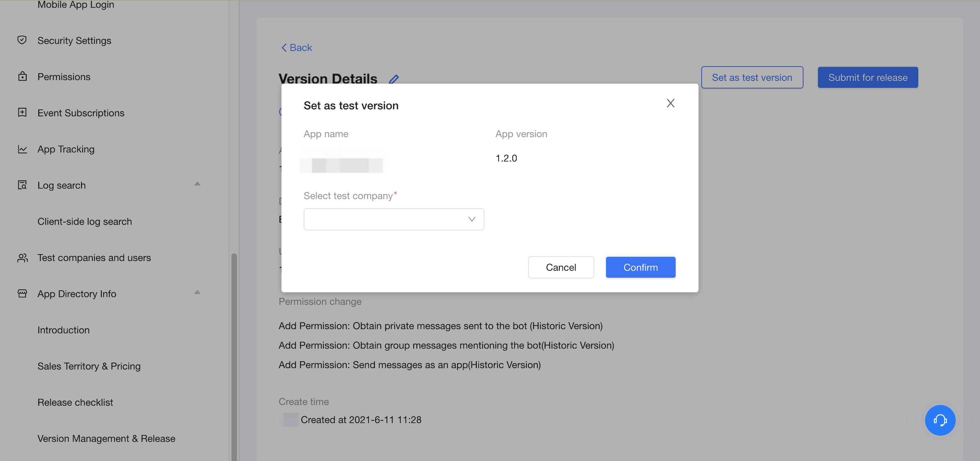Select the Security Settings shield icon
Viewport: 980px width, 461px height.
pos(22,40)
